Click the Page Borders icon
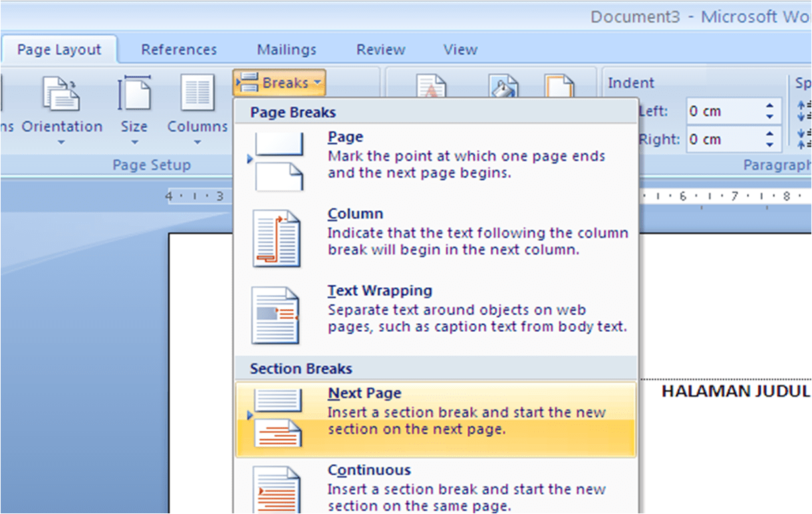This screenshot has height=514, width=812. [x=559, y=86]
